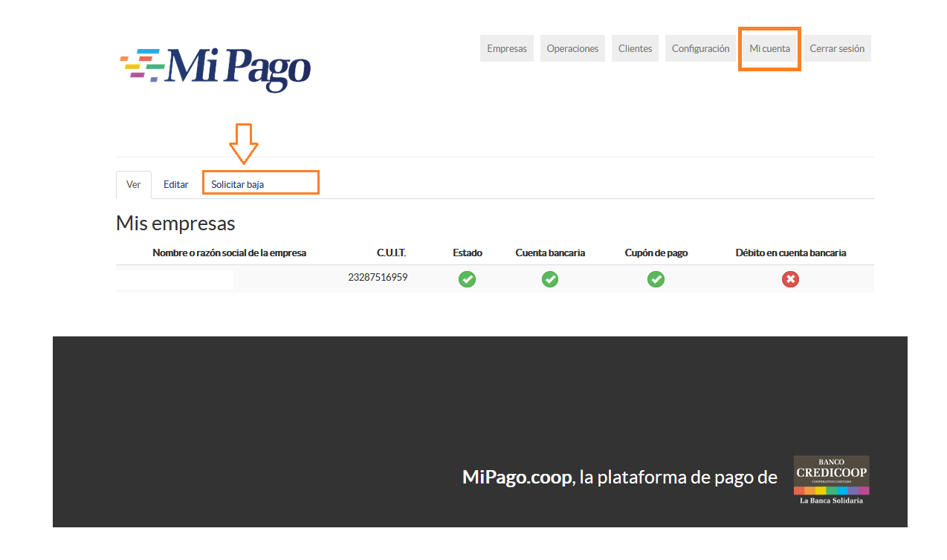Switch to the Editar tab
The width and height of the screenshot is (947, 560).
click(176, 185)
